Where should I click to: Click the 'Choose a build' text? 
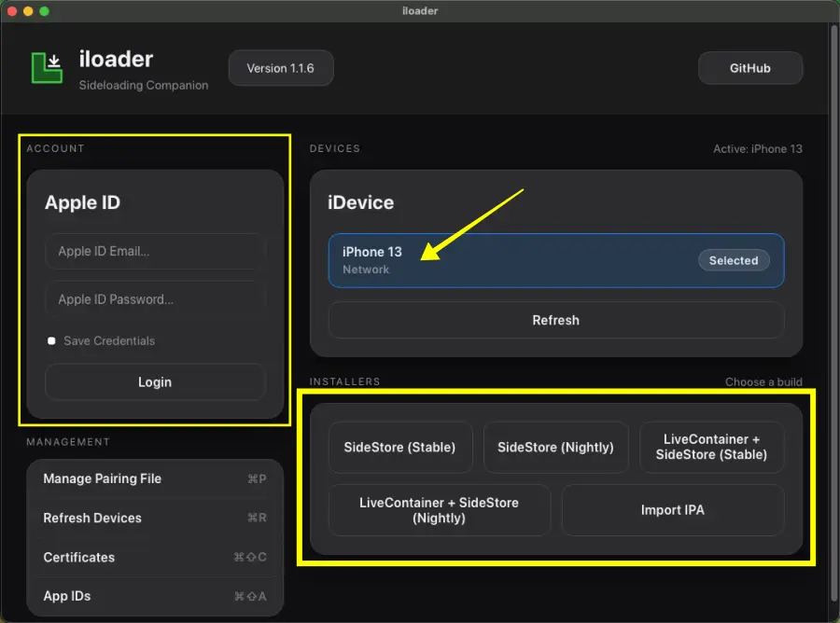point(763,381)
